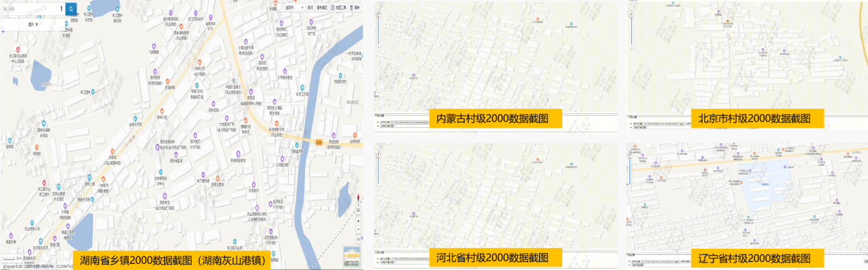Screen dimensions: 868x270
Task: Click the search input field in Hunan map
Action: (x=32, y=9)
